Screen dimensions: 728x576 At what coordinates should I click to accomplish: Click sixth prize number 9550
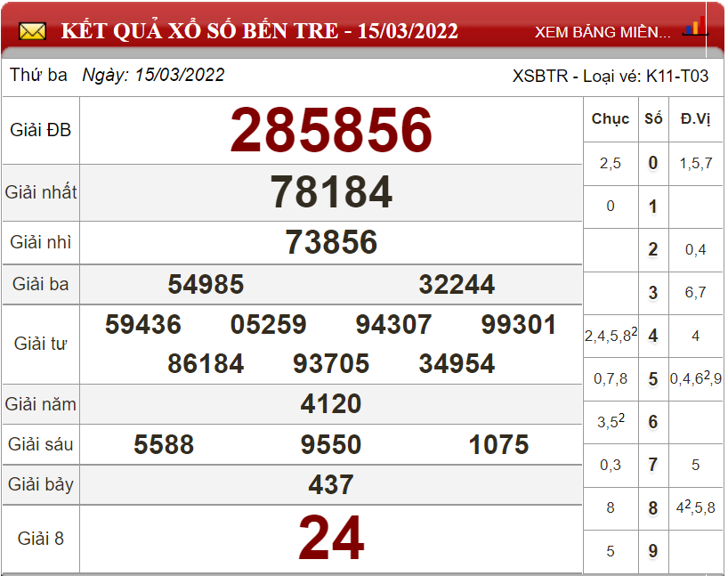point(331,444)
